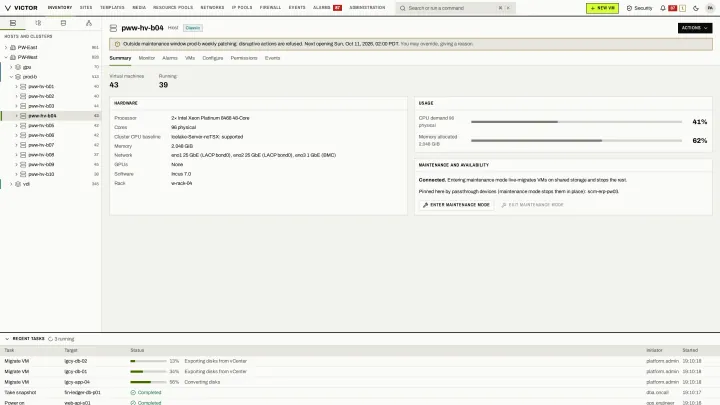The width and height of the screenshot is (720, 405).
Task: Click the Security link in header
Action: (x=639, y=8)
